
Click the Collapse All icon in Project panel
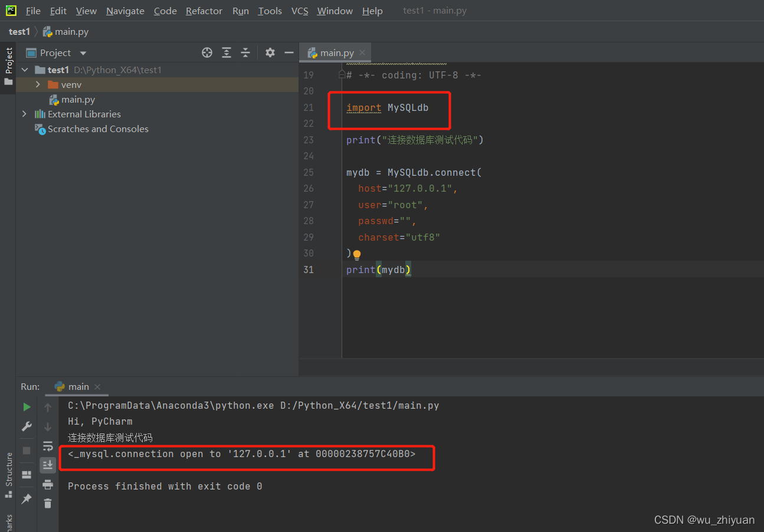click(x=245, y=52)
